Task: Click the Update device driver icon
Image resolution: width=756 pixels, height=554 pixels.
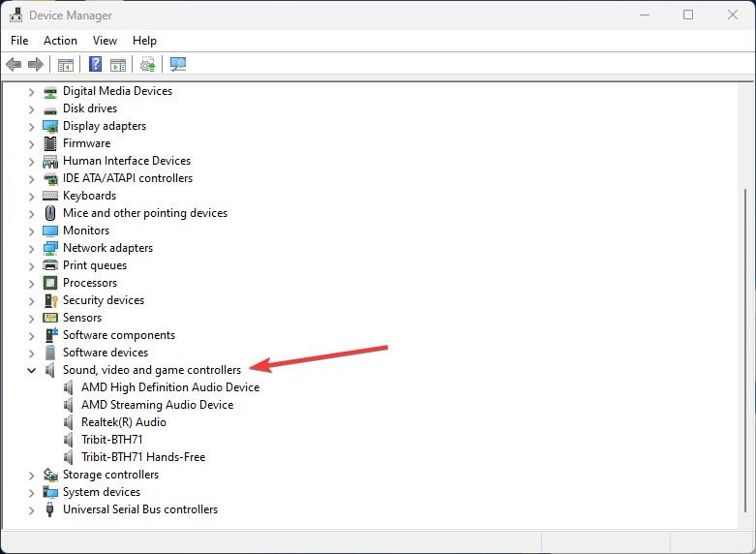Action: (x=147, y=64)
